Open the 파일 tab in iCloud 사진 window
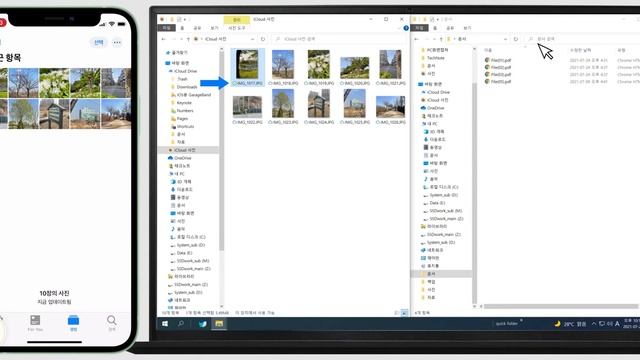This screenshot has width=640, height=360. point(167,28)
